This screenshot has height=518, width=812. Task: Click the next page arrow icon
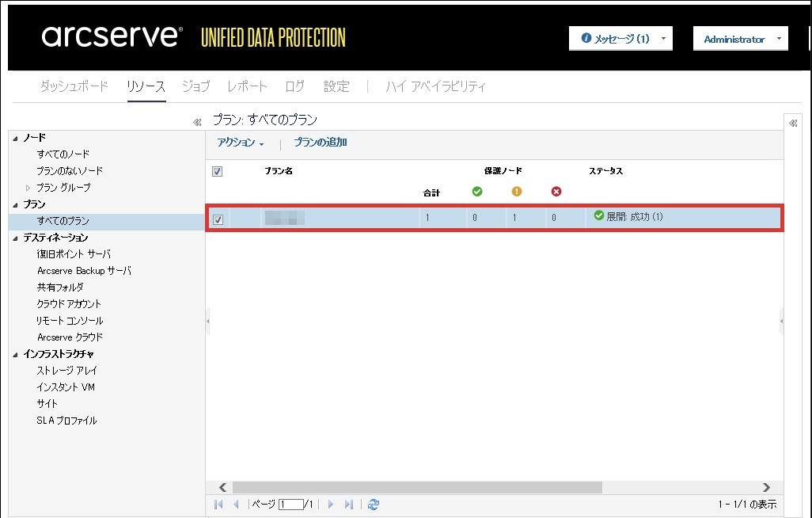point(331,505)
